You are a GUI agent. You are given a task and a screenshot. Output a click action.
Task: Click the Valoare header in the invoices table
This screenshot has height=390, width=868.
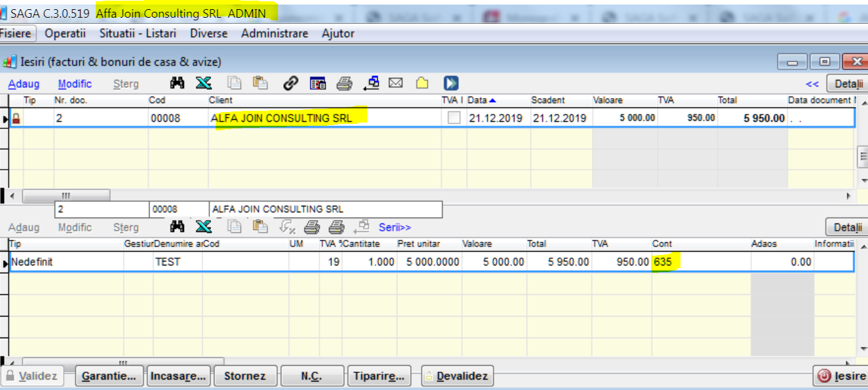click(624, 100)
